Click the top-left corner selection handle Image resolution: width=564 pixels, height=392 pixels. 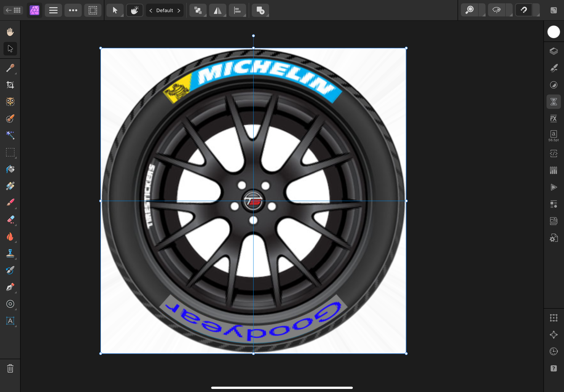[x=101, y=48]
